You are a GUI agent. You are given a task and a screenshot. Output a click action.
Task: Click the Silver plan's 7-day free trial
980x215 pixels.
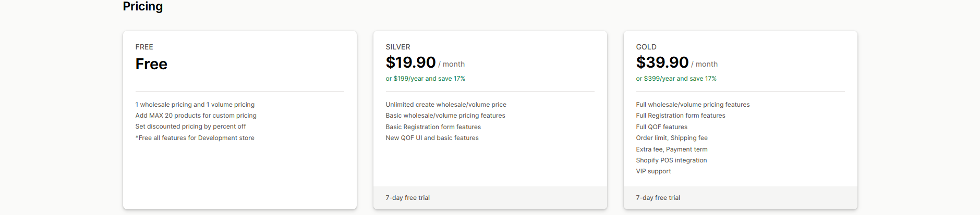(407, 198)
